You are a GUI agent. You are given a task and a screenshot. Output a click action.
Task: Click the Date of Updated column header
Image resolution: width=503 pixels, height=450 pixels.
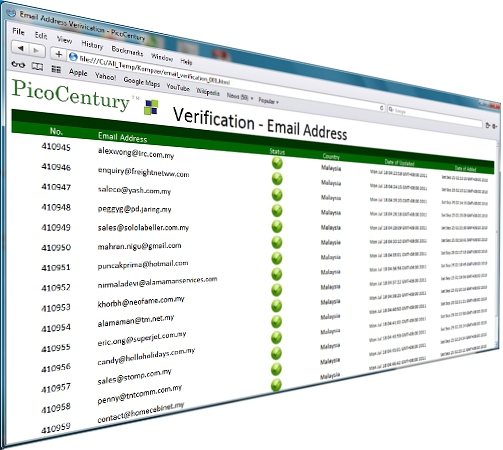(399, 163)
